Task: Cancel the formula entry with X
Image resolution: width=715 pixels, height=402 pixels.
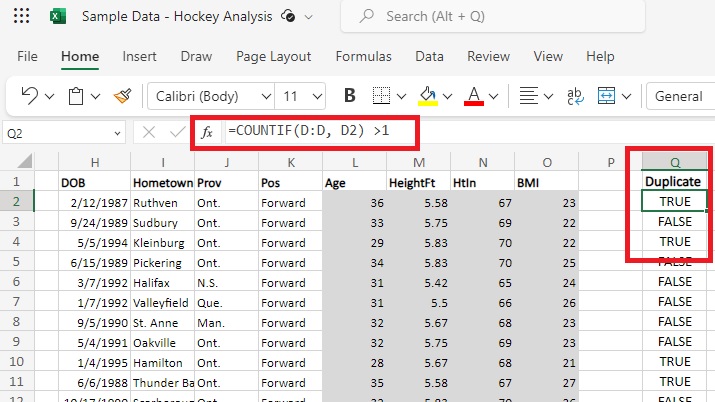Action: [149, 133]
